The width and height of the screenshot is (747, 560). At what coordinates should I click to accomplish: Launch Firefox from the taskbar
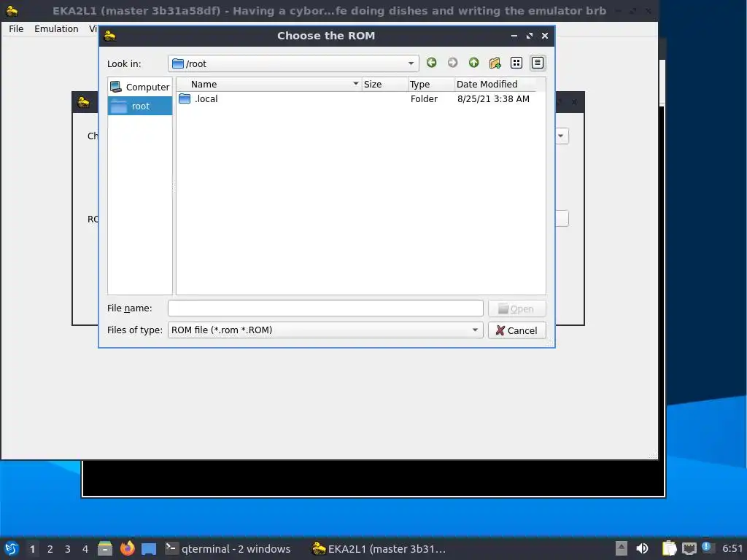[x=127, y=548]
